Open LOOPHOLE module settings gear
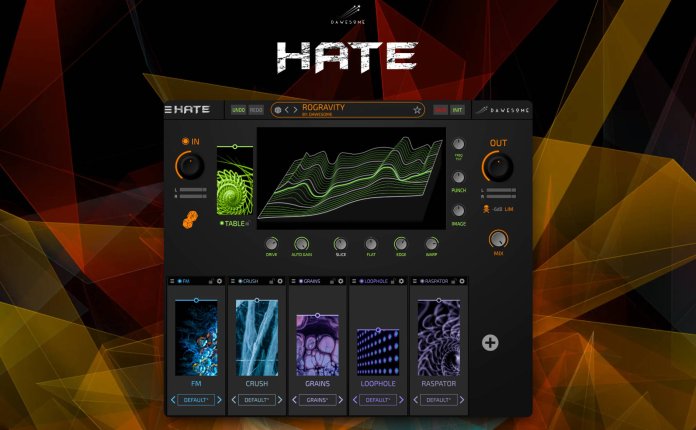Image resolution: width=696 pixels, height=430 pixels. pyautogui.click(x=401, y=281)
